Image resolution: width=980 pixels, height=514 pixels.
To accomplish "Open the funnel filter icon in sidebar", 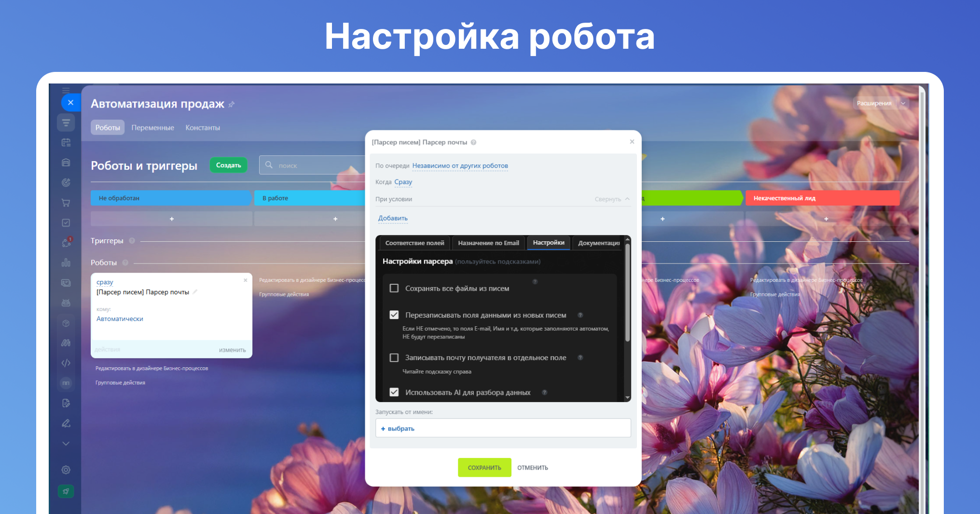I will (x=66, y=123).
